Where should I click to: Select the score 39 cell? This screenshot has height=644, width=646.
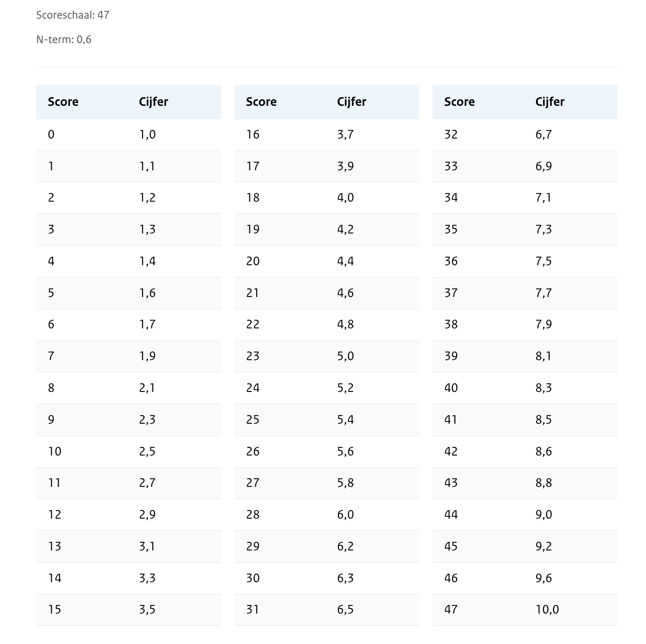tap(451, 356)
